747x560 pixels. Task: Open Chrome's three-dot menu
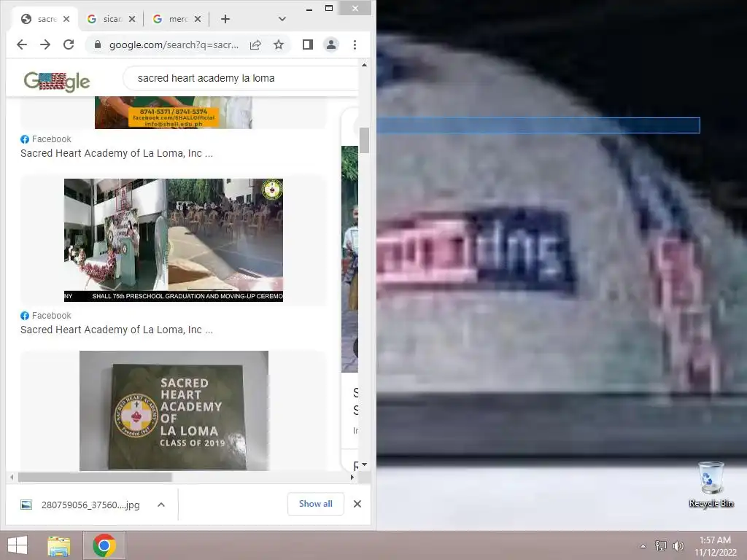pos(355,44)
